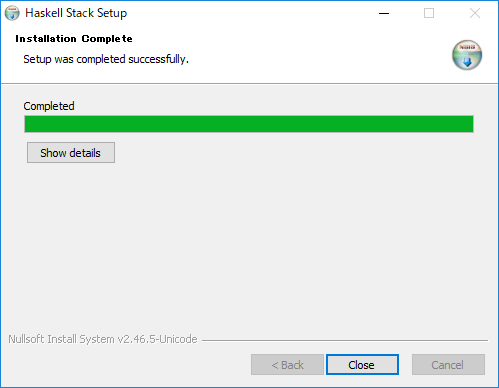Click the separator line under the white header
Image resolution: width=499 pixels, height=388 pixels.
(x=249, y=83)
